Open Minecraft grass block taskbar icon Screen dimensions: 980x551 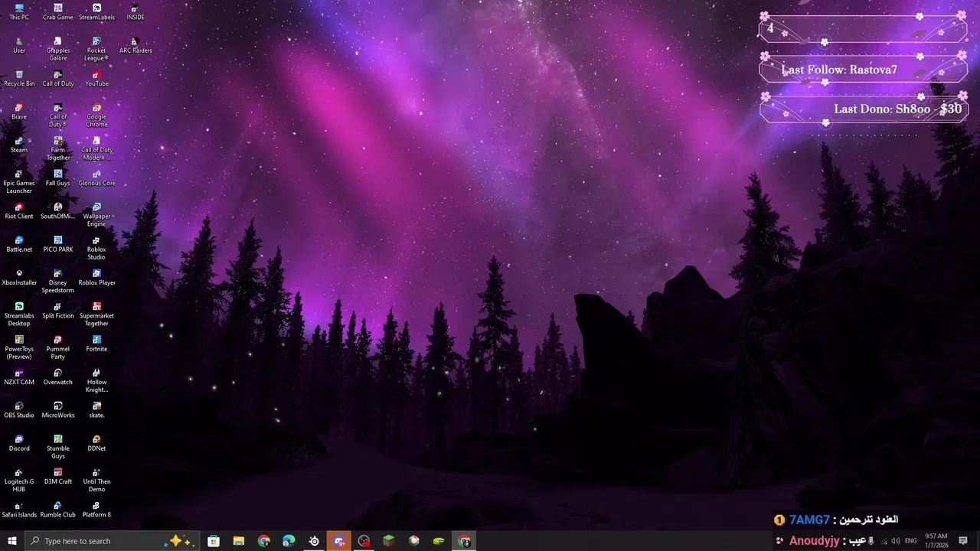(389, 541)
